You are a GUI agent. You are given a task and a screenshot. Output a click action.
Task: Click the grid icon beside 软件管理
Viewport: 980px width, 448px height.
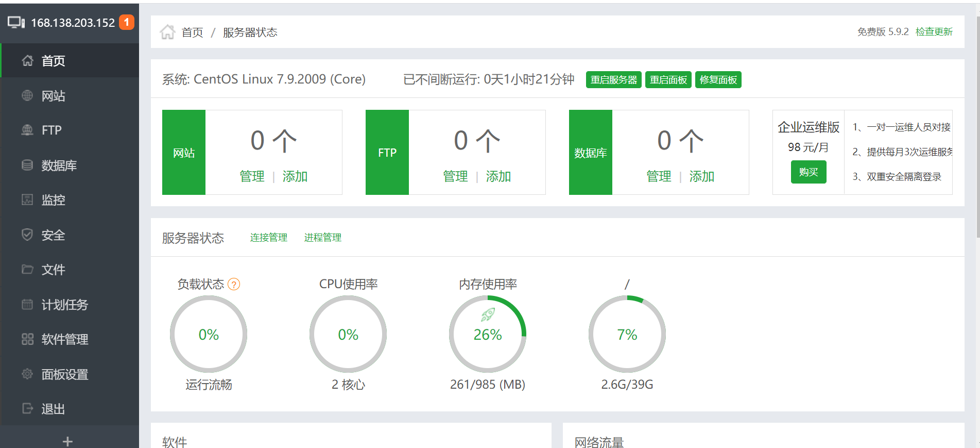(x=27, y=339)
